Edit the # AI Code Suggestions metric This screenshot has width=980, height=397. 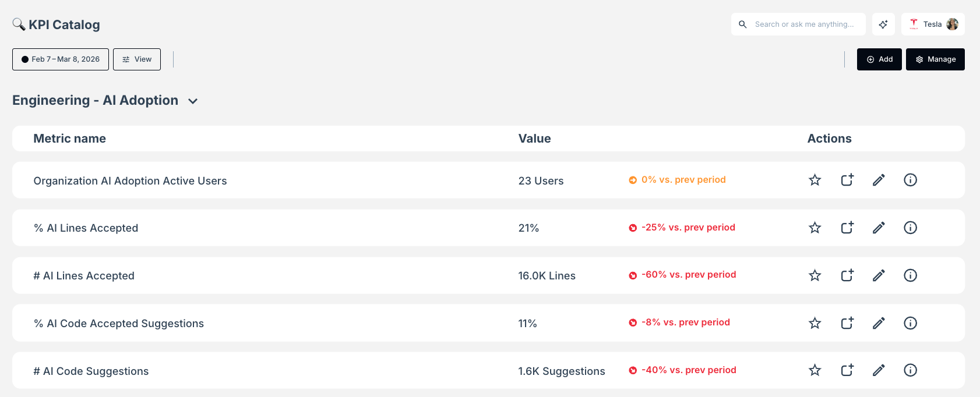879,370
